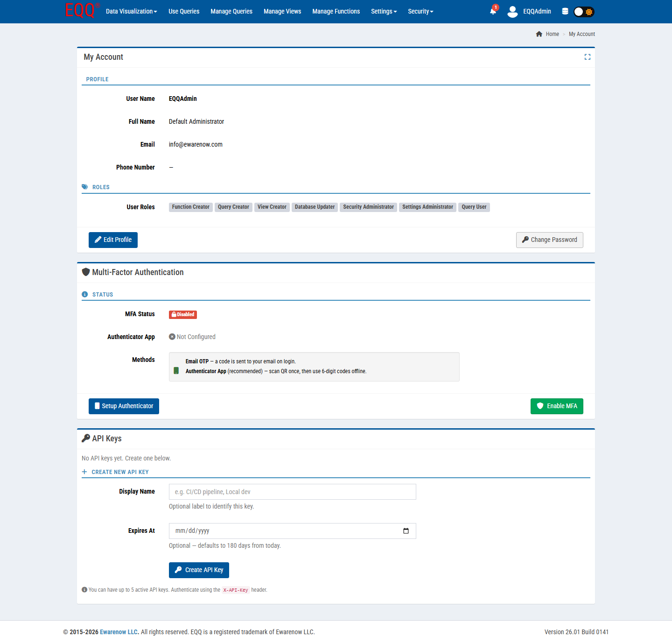Follow the Ewarenow LLC footer link

pos(119,632)
